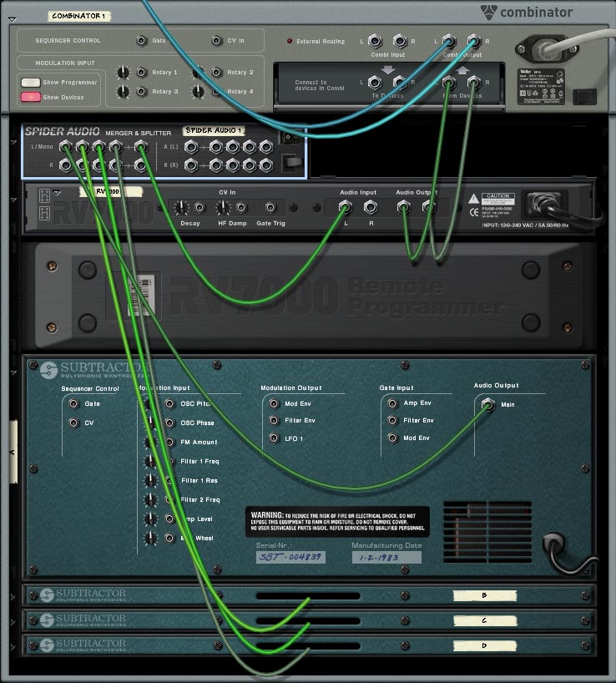Click the Rotary 1 modulation input jack

point(141,72)
